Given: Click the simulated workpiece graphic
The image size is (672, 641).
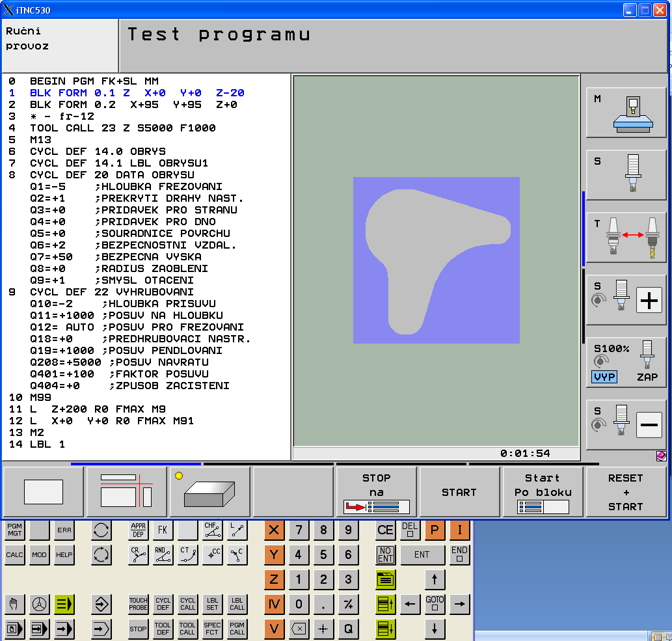Looking at the screenshot, I should (x=437, y=260).
